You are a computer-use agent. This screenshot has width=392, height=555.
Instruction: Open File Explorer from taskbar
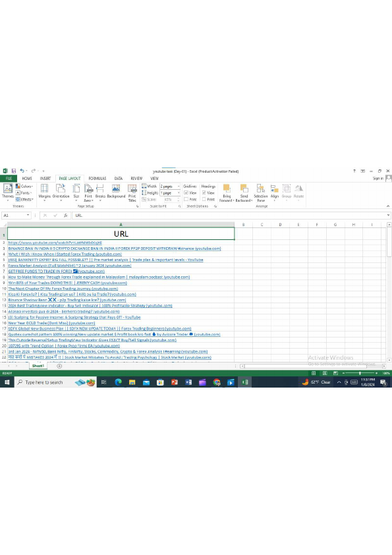[x=132, y=382]
